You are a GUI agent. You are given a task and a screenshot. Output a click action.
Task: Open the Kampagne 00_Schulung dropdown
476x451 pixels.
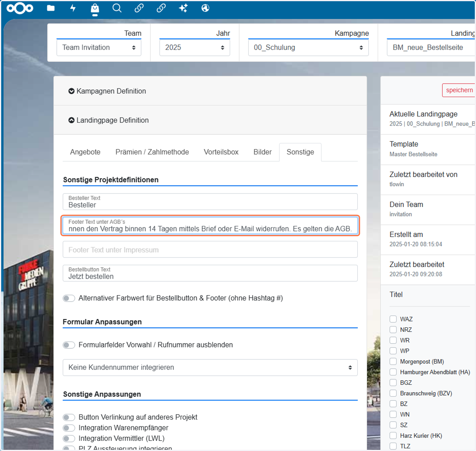coord(308,48)
